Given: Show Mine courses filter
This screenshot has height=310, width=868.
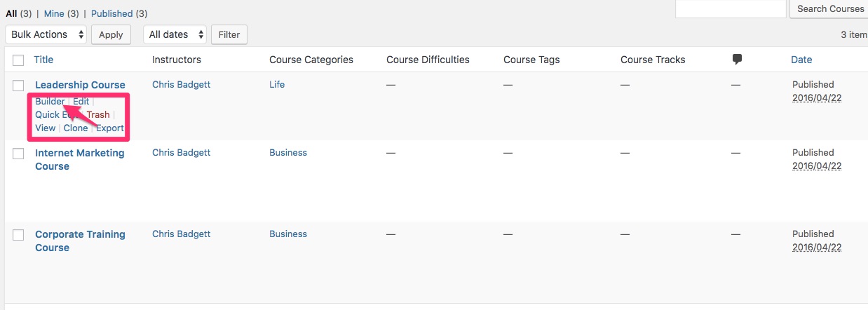Looking at the screenshot, I should click(x=54, y=13).
